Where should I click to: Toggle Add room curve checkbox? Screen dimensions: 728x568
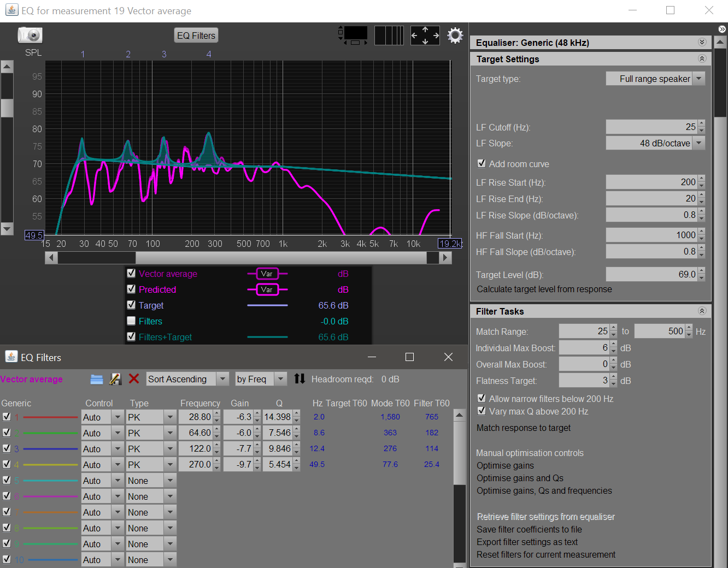(482, 163)
